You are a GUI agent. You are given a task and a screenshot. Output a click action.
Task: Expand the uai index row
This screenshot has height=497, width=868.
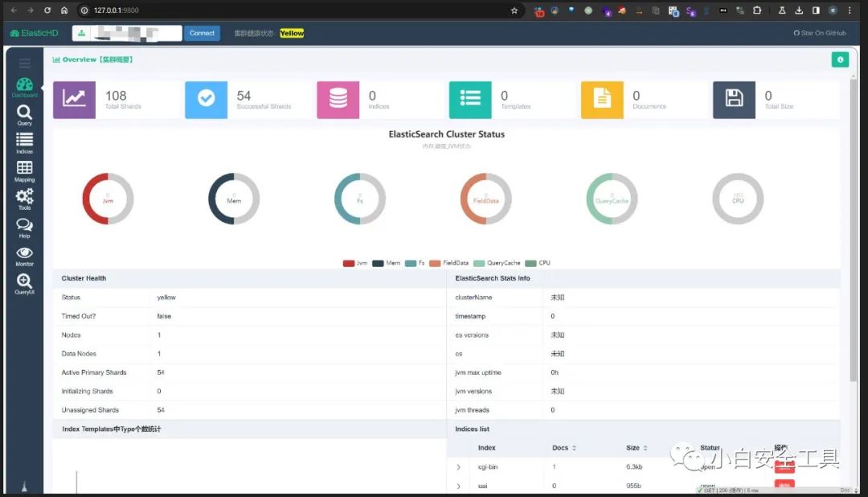pos(458,487)
